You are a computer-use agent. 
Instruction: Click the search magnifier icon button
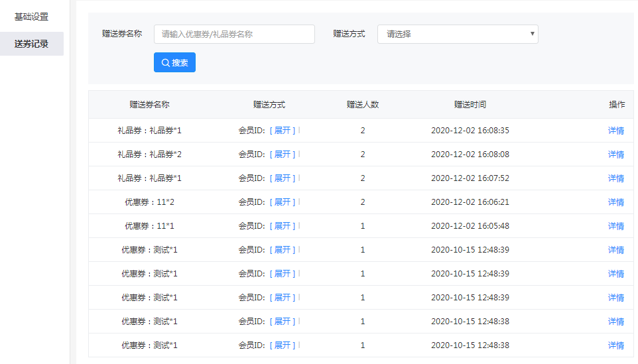pyautogui.click(x=174, y=62)
